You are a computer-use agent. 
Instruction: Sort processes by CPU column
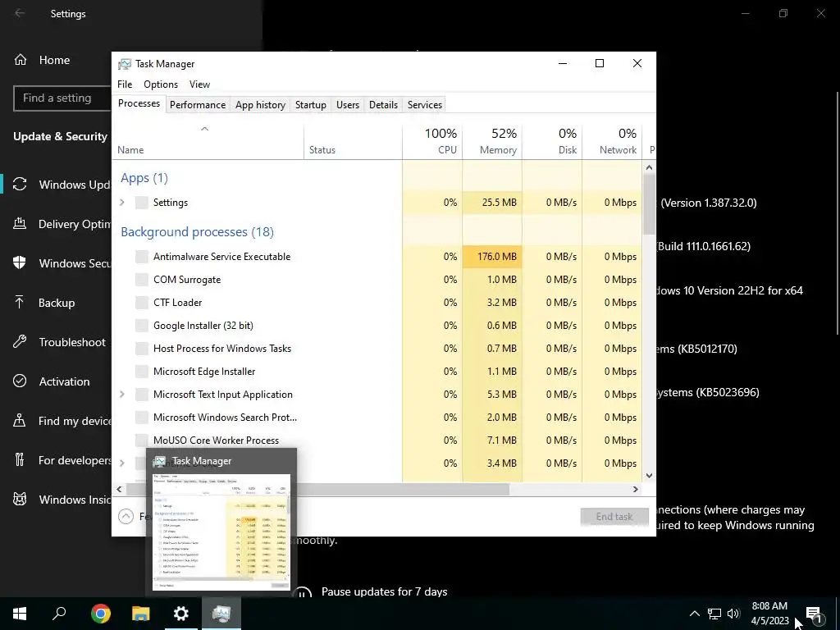point(432,142)
